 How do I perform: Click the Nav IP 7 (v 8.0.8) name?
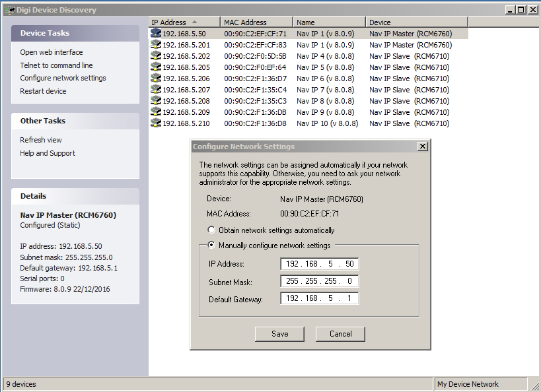(x=326, y=90)
